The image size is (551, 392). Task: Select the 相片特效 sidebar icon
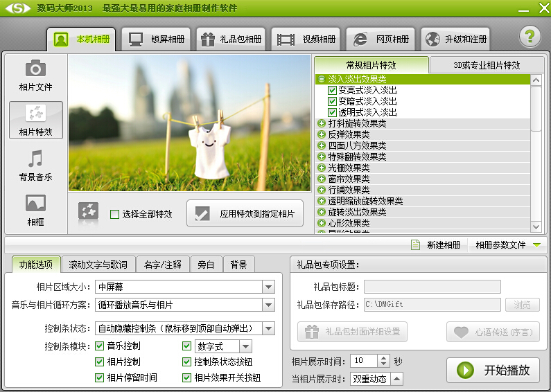click(x=35, y=114)
